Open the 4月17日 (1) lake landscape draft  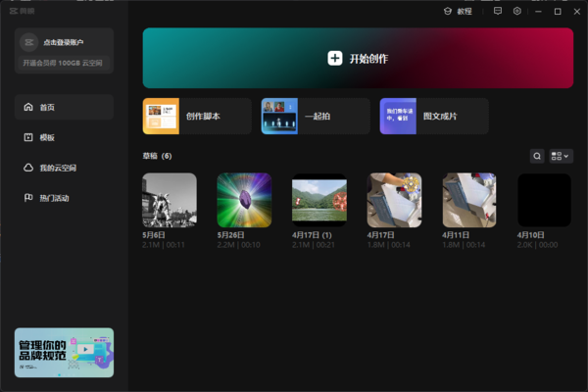(x=319, y=200)
